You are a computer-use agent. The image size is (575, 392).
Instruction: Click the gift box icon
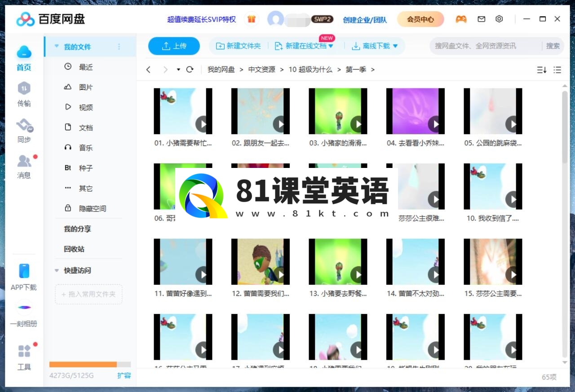(252, 19)
